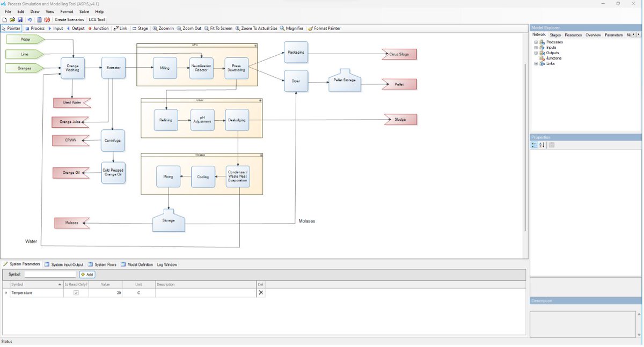Viewport: 644px width, 347px height.
Task: Click the New file icon
Action: [x=4, y=20]
